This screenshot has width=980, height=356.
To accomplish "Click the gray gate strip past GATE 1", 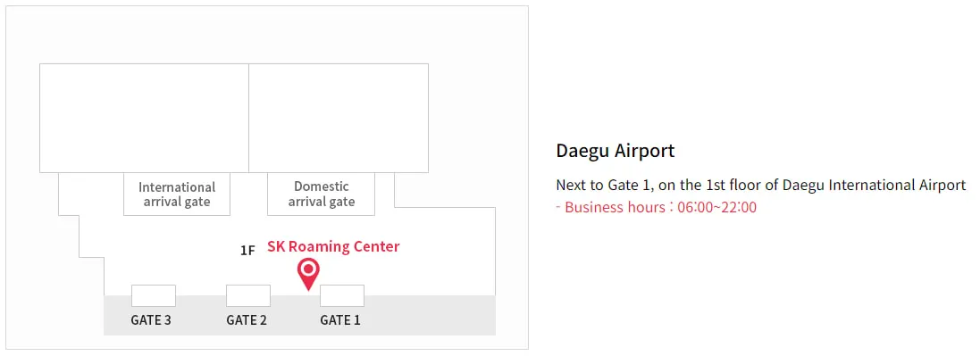I will click(430, 316).
